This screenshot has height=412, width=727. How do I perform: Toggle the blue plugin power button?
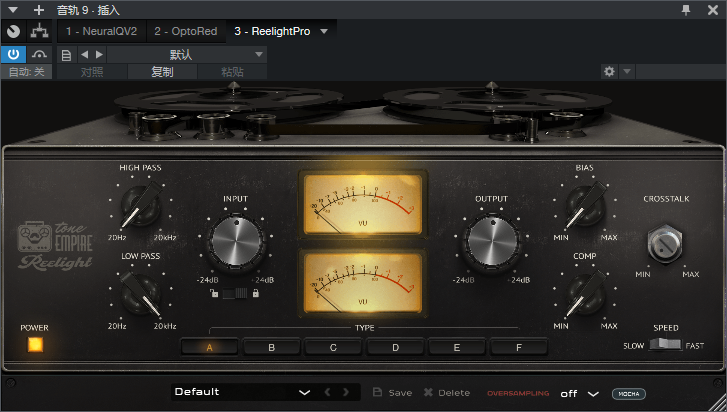(13, 55)
